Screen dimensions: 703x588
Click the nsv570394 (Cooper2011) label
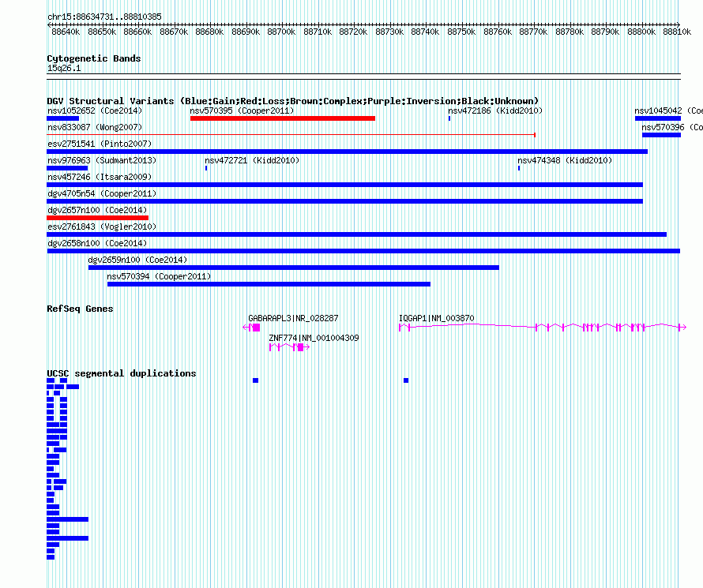[159, 276]
